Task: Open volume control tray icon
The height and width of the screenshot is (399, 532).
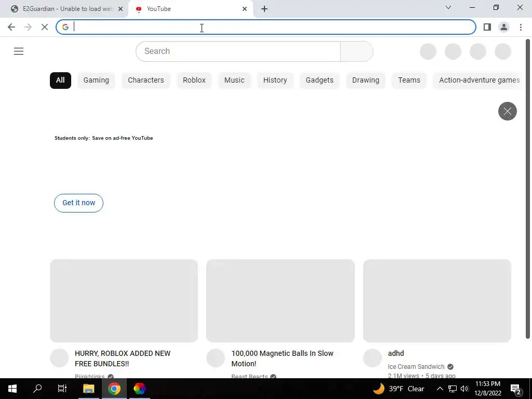Action: [464, 389]
